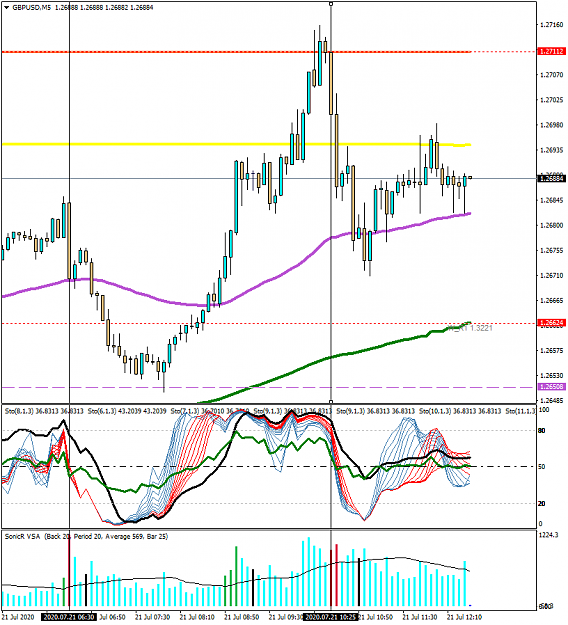568x625 pixels.
Task: Select the red 1.26624 price label
Action: pos(552,323)
